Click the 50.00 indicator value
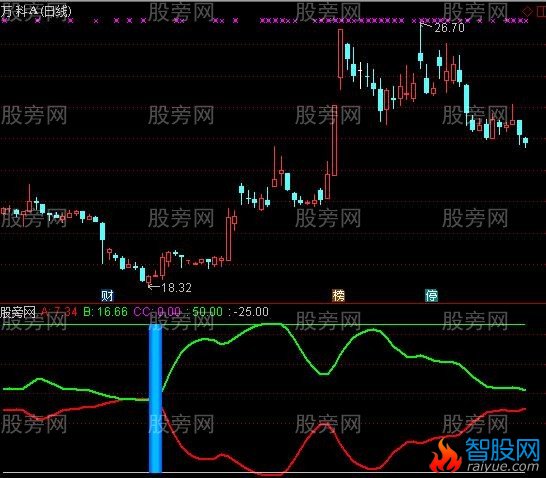Viewport: 546px width, 478px height. (207, 312)
